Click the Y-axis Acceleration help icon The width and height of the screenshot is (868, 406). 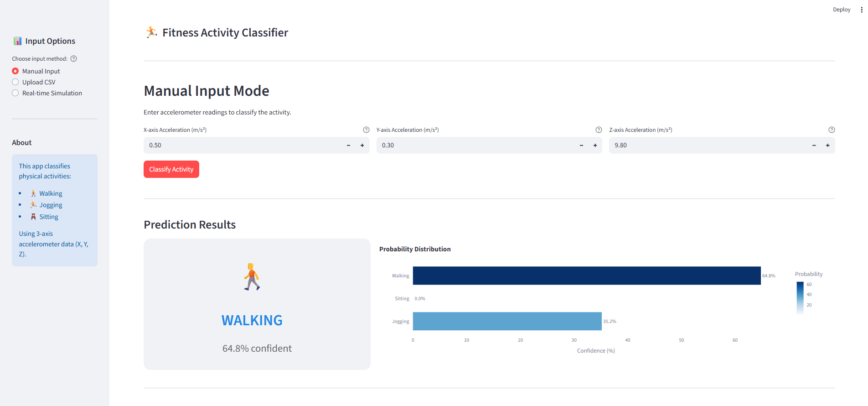(599, 130)
